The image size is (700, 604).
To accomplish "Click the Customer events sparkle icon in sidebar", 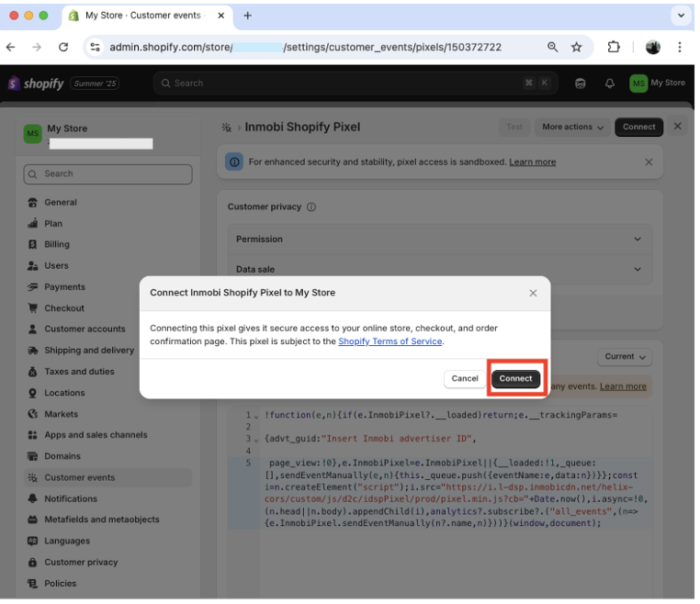I will [x=32, y=477].
